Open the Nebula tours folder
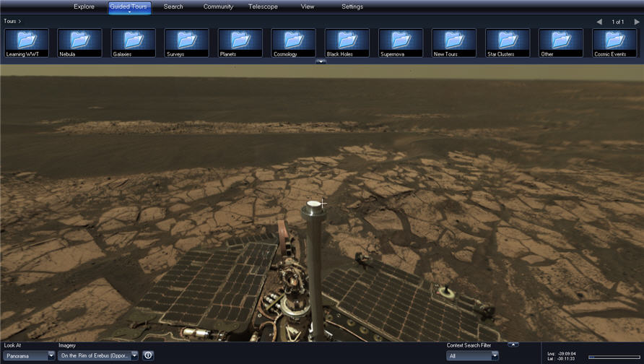The image size is (644, 364). pos(80,43)
